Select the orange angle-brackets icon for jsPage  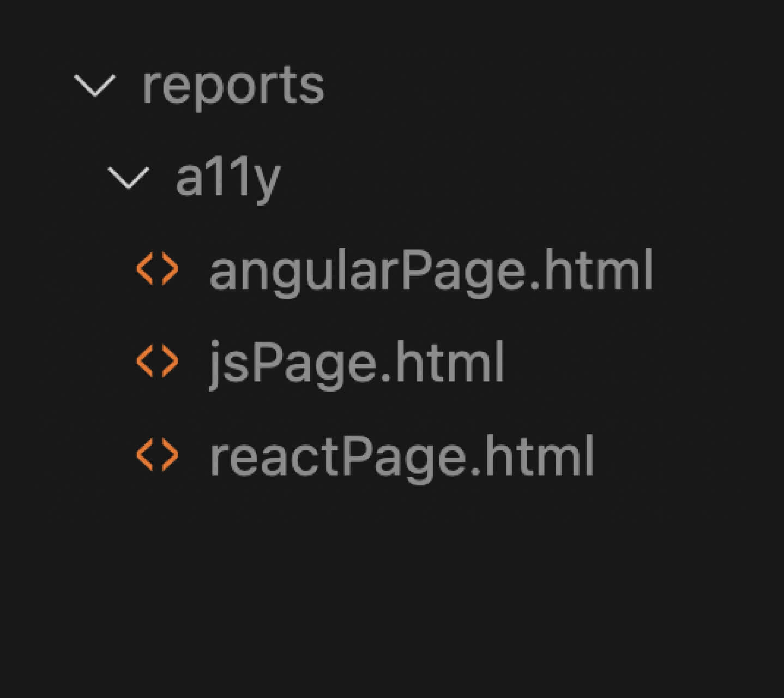coord(157,362)
